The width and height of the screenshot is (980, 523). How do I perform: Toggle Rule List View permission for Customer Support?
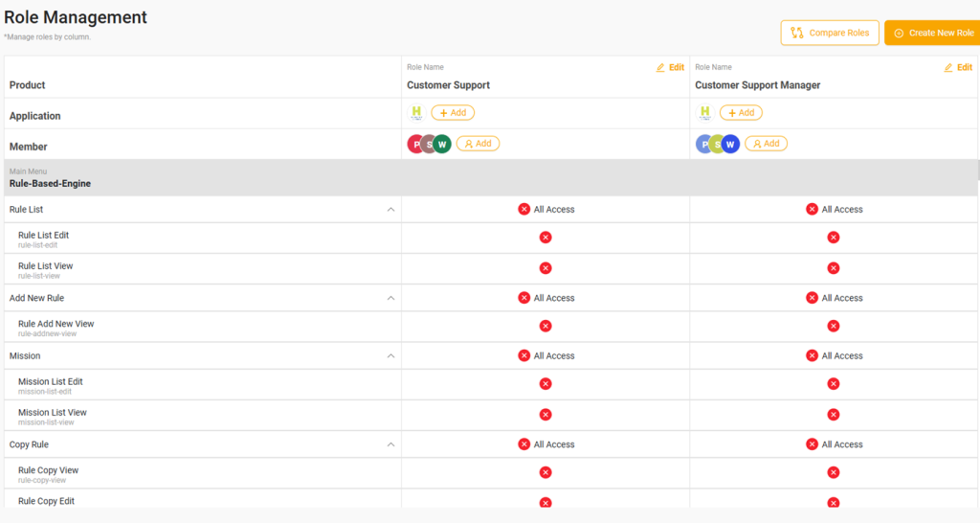(546, 268)
